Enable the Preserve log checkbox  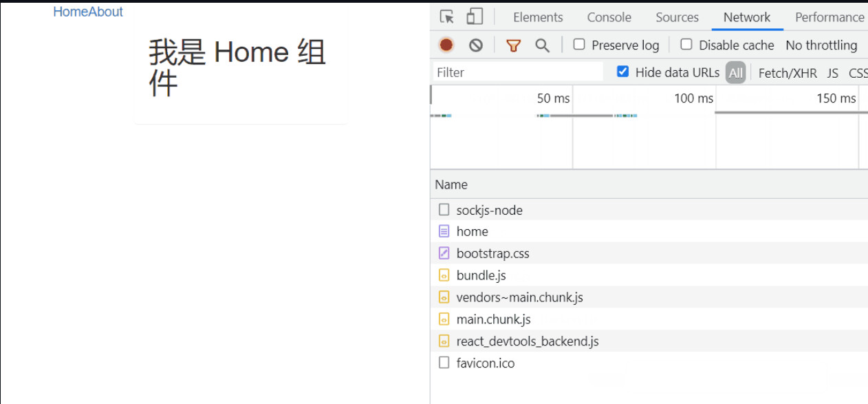(579, 44)
